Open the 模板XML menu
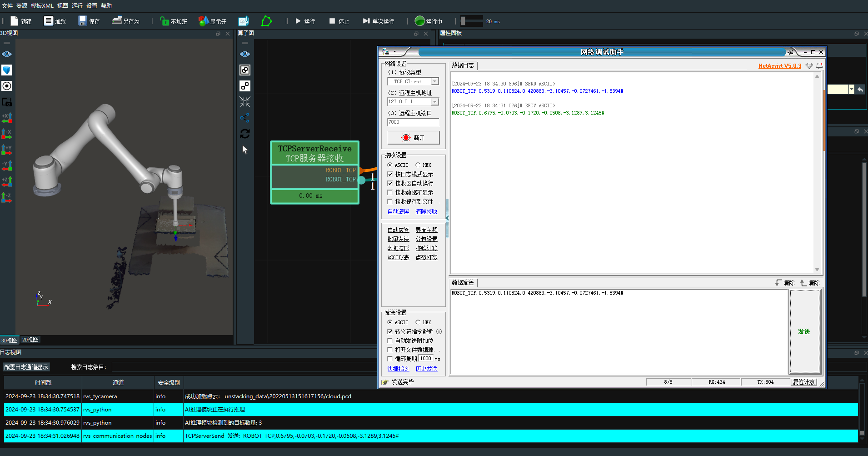This screenshot has width=868, height=456. pyautogui.click(x=42, y=5)
